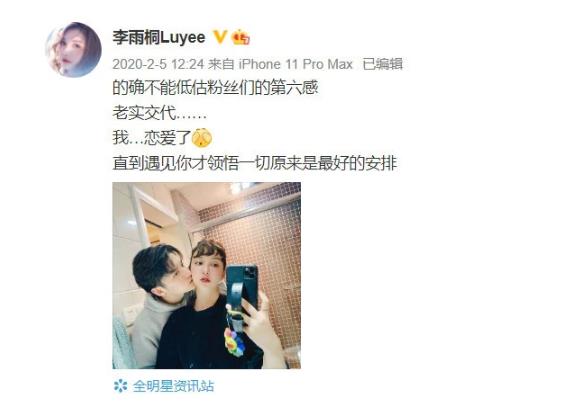Click the snowflake icon beside 全明星资讯站

[x=120, y=386]
